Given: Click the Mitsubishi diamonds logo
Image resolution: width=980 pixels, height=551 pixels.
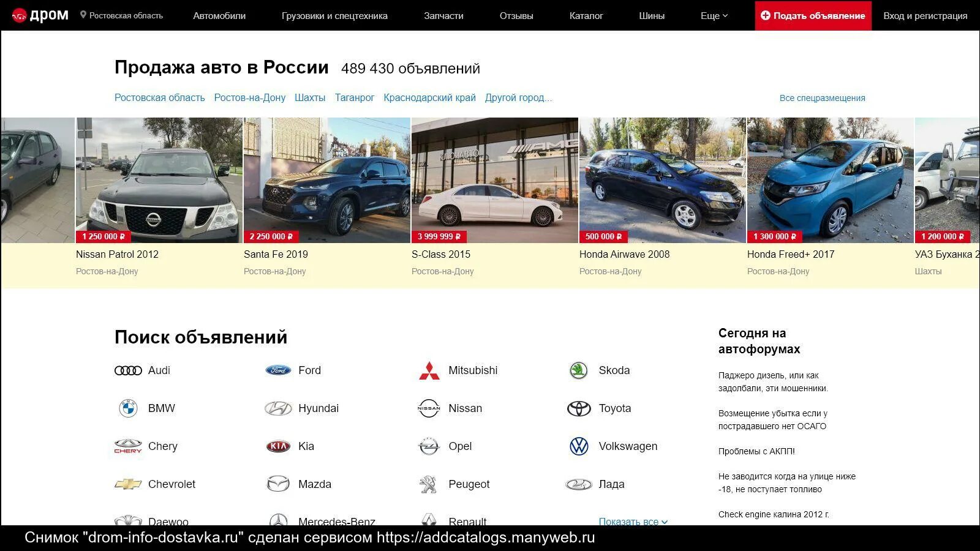Looking at the screenshot, I should tap(429, 370).
